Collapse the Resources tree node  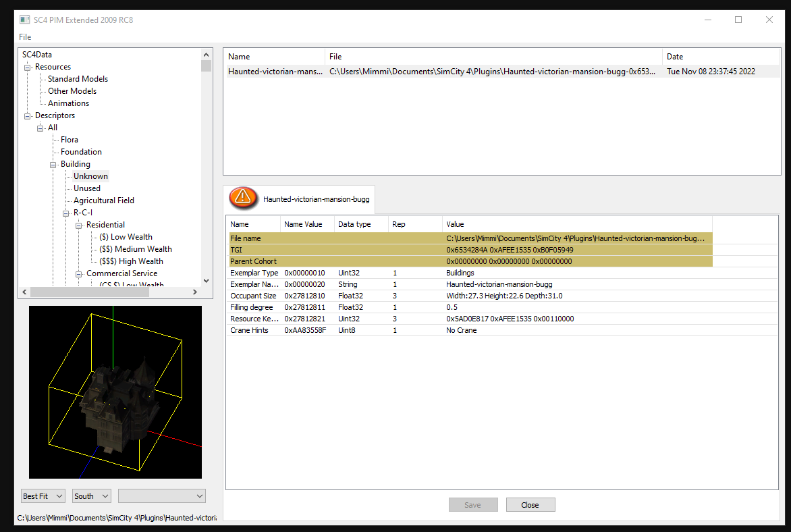[27, 67]
